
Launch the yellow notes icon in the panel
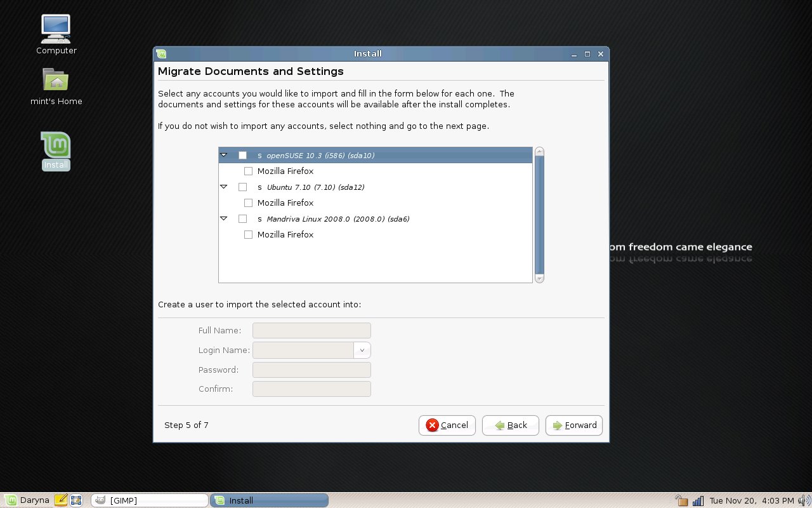(x=61, y=500)
